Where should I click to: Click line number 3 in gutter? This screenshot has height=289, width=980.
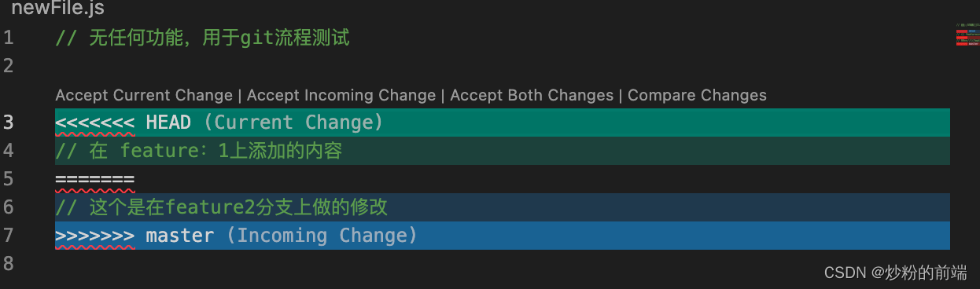(8, 123)
